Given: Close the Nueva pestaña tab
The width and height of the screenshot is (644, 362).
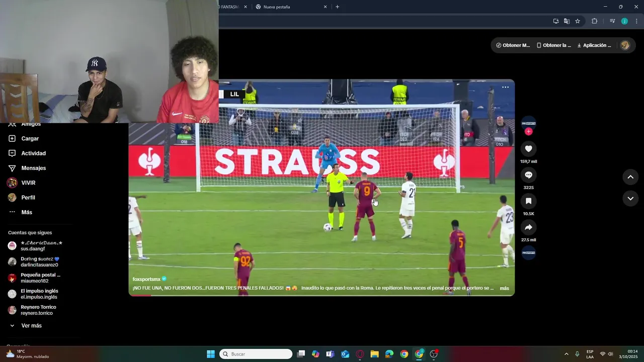Looking at the screenshot, I should [x=325, y=7].
